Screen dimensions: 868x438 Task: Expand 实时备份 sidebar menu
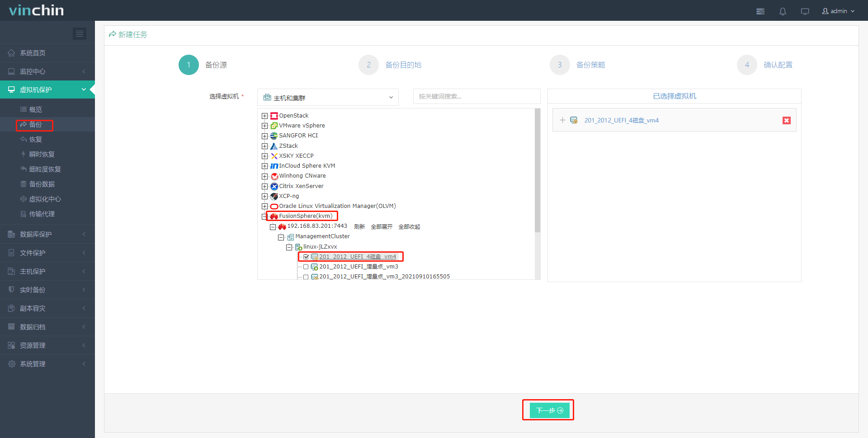(47, 290)
